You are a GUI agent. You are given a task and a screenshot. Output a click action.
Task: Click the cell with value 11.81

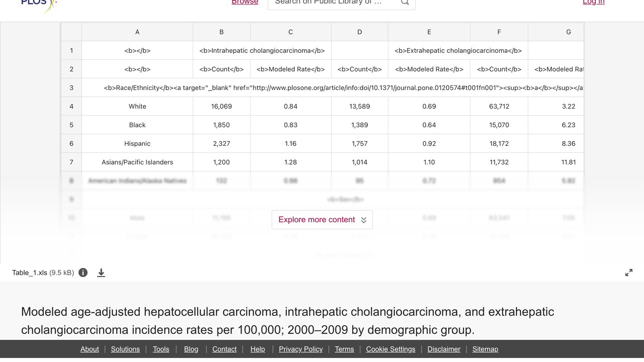(x=556, y=162)
